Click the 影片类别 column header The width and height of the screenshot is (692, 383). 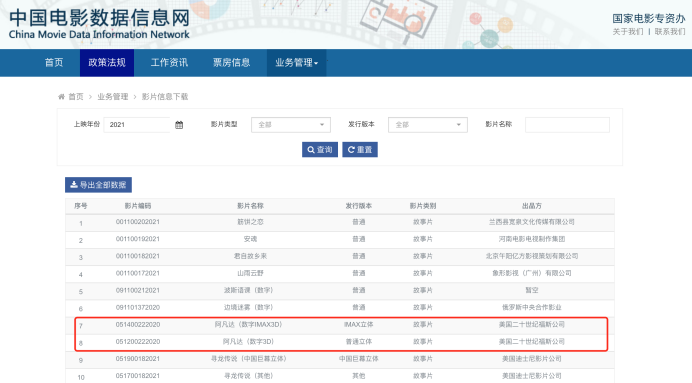point(423,206)
